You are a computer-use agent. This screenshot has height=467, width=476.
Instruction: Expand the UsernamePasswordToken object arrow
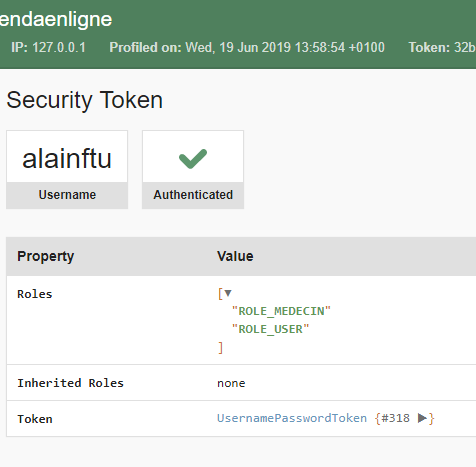(422, 418)
